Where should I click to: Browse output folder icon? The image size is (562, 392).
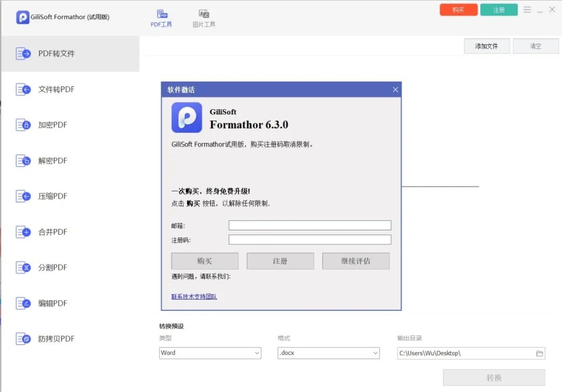(540, 354)
